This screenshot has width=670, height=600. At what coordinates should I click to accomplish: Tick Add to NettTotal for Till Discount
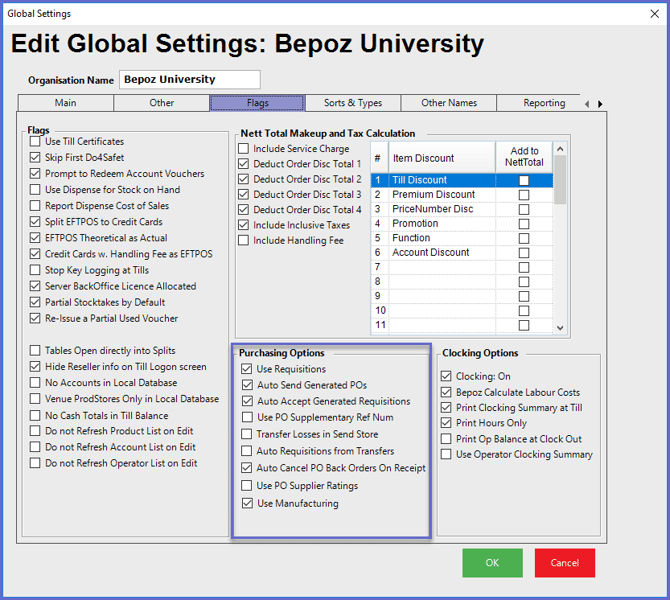[x=523, y=181]
